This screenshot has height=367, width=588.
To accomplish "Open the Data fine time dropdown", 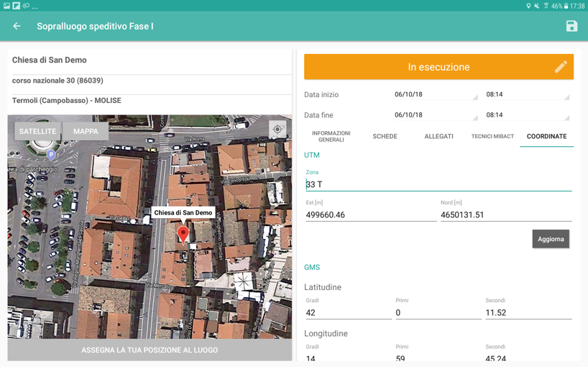I will [x=526, y=115].
